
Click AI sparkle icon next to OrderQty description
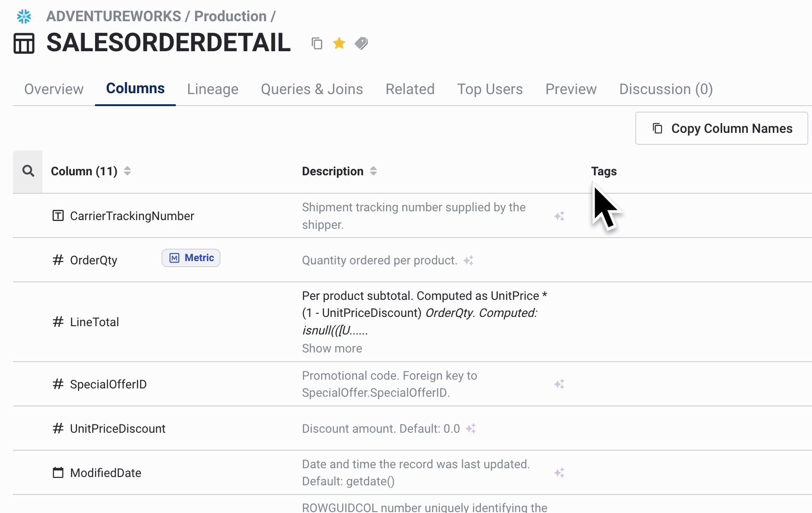468,261
